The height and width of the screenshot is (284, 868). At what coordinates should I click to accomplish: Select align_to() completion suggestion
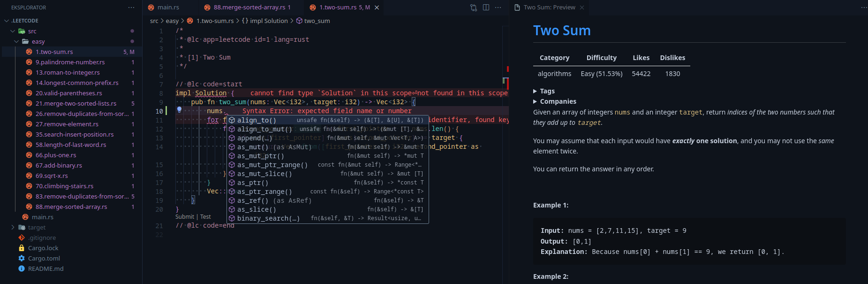click(328, 120)
